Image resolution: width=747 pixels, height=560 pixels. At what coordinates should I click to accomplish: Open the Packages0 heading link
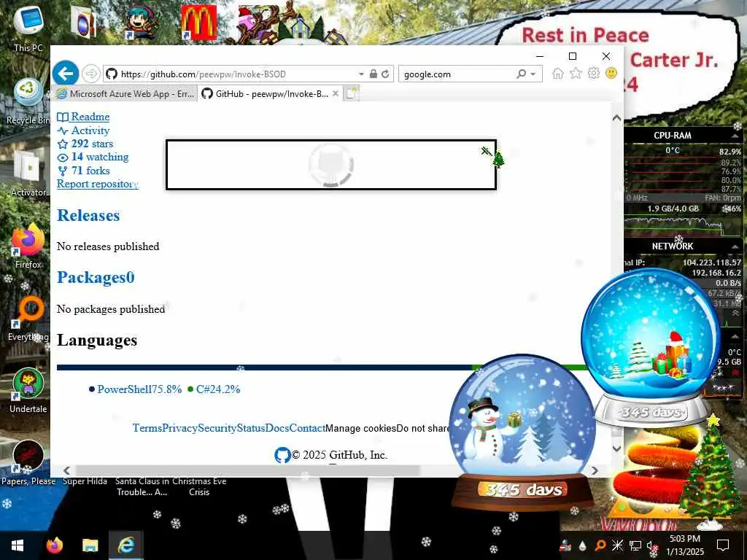[96, 277]
